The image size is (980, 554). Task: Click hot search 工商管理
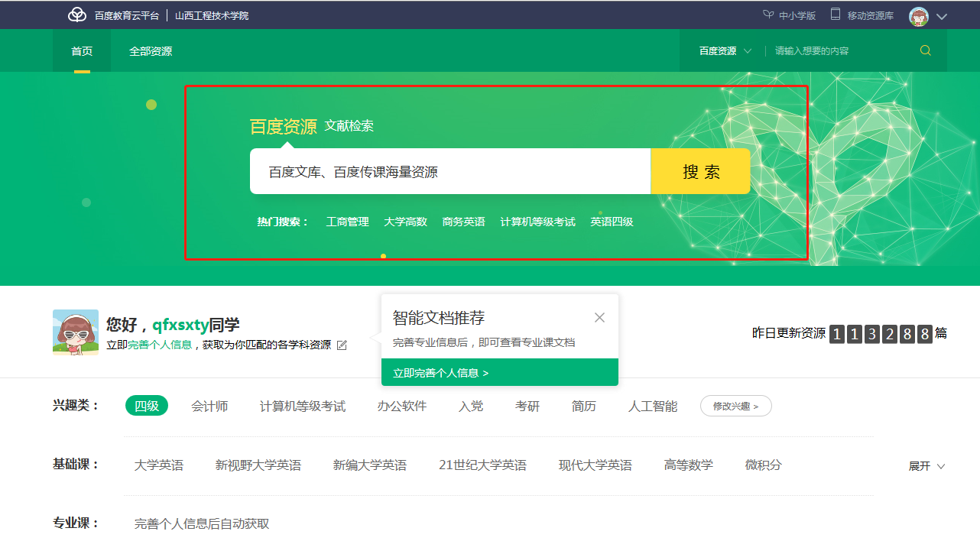347,222
